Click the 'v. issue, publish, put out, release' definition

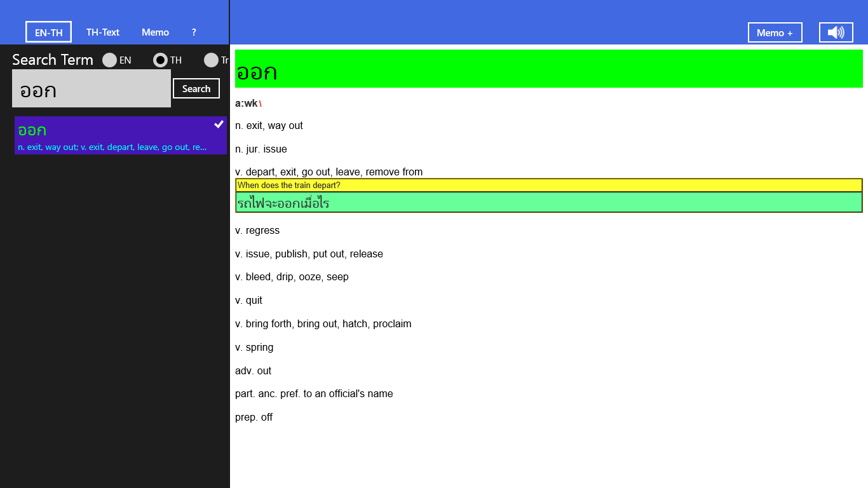coord(309,254)
